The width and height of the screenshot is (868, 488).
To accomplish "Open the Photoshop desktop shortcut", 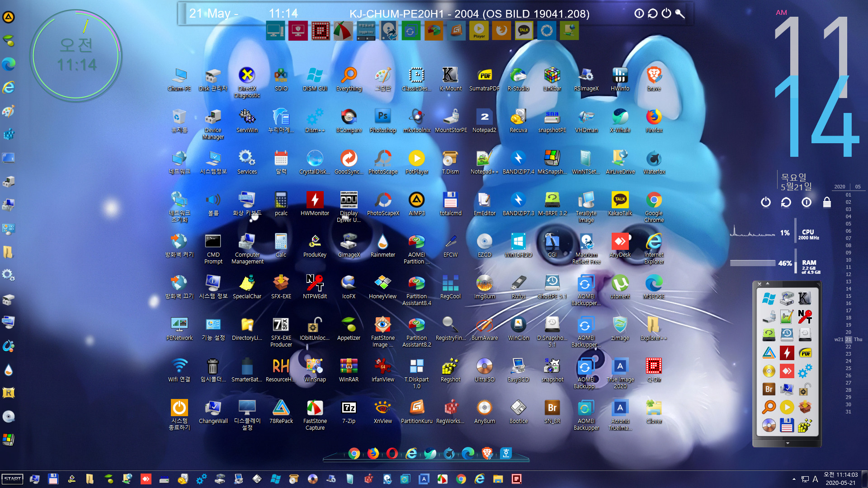I will (x=382, y=121).
